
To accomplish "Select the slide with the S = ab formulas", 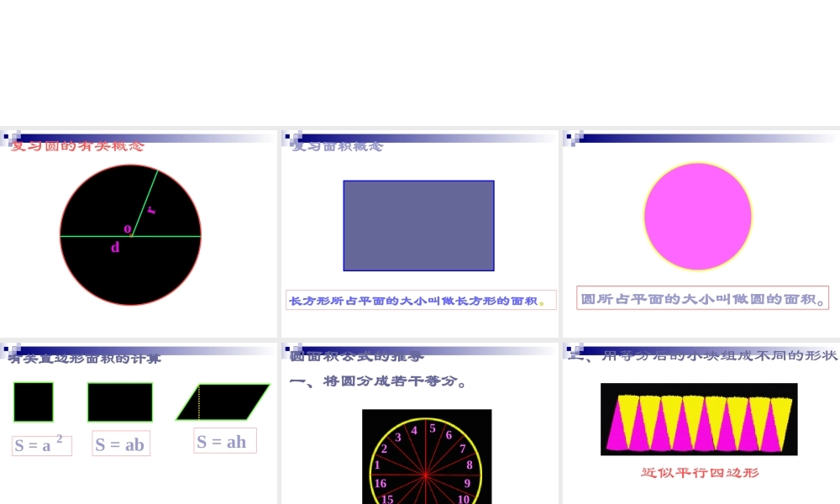I will [x=139, y=423].
